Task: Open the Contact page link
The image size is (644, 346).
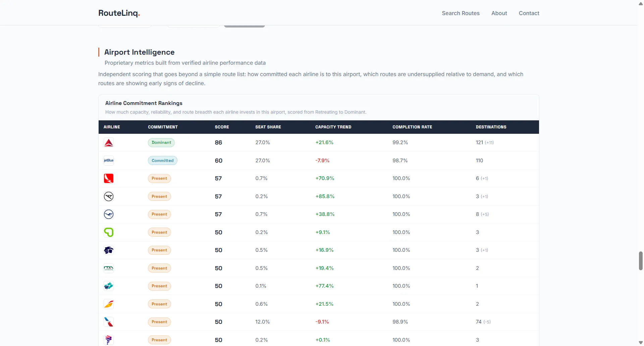Action: pos(529,13)
